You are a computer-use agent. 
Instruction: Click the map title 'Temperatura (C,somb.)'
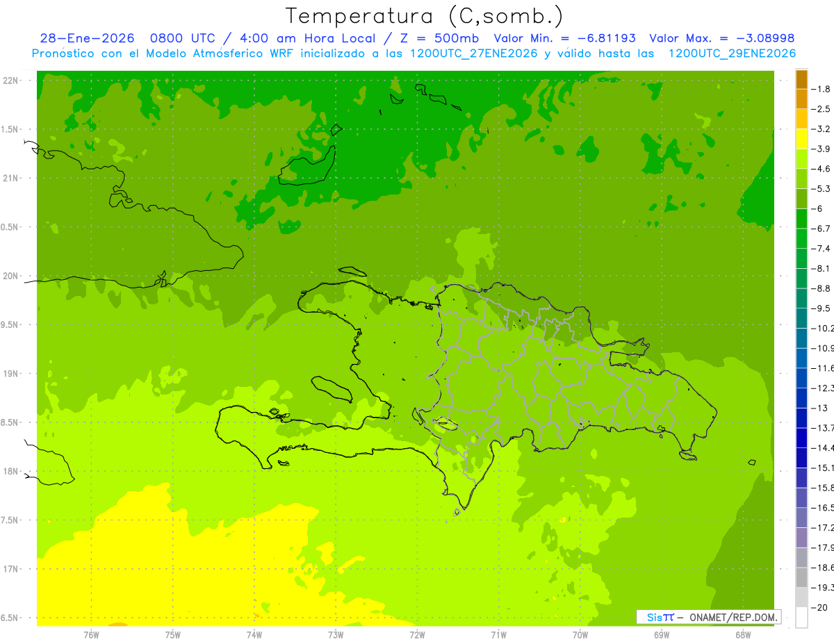pos(424,15)
